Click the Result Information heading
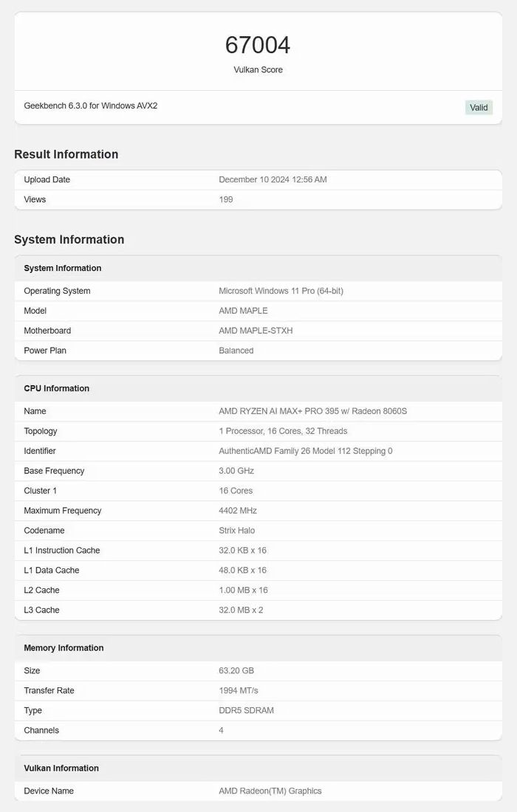This screenshot has width=517, height=812. coord(66,154)
